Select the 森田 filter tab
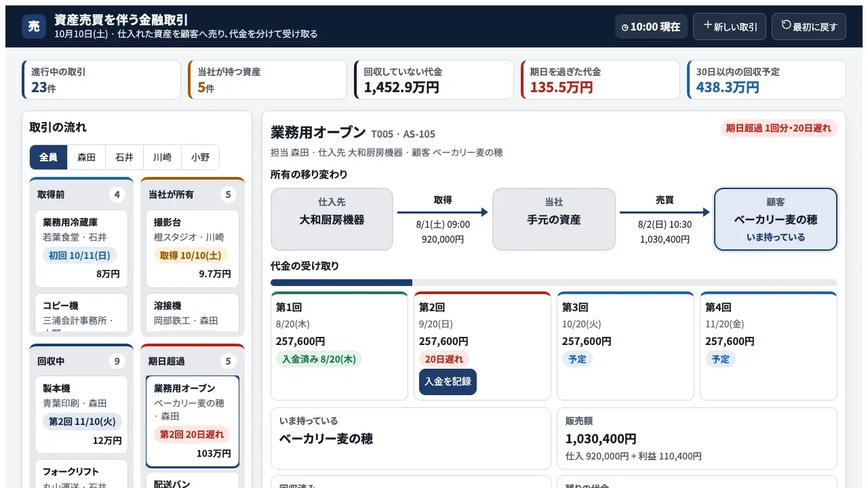Viewport: 868px width, 488px height. click(x=87, y=157)
